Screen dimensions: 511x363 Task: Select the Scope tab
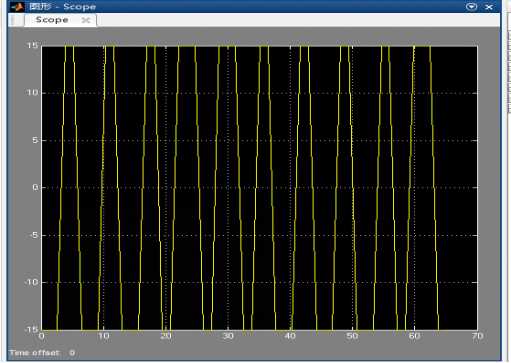click(52, 20)
